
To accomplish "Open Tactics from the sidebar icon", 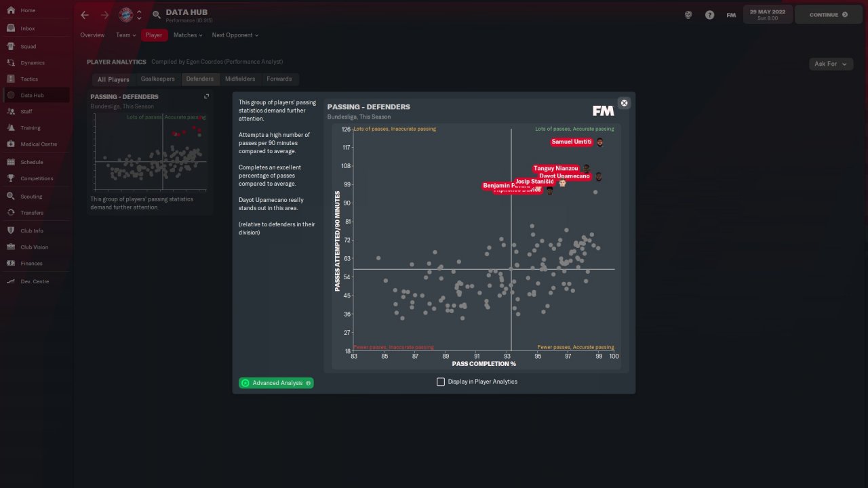I will (x=11, y=79).
